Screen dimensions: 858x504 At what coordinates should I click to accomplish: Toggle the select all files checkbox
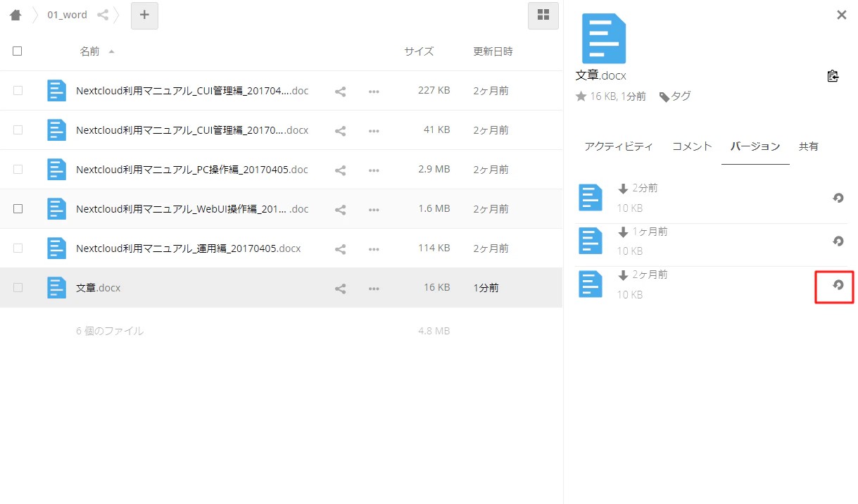tap(18, 51)
